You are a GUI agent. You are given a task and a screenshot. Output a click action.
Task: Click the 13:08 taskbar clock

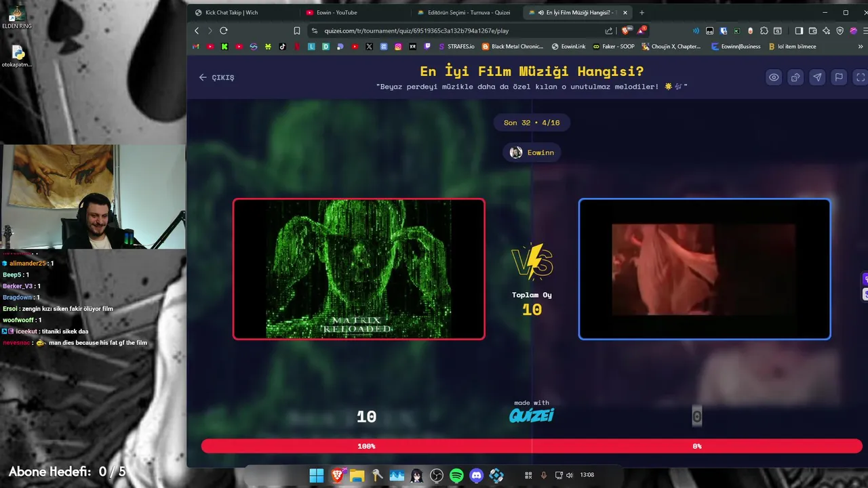587,475
